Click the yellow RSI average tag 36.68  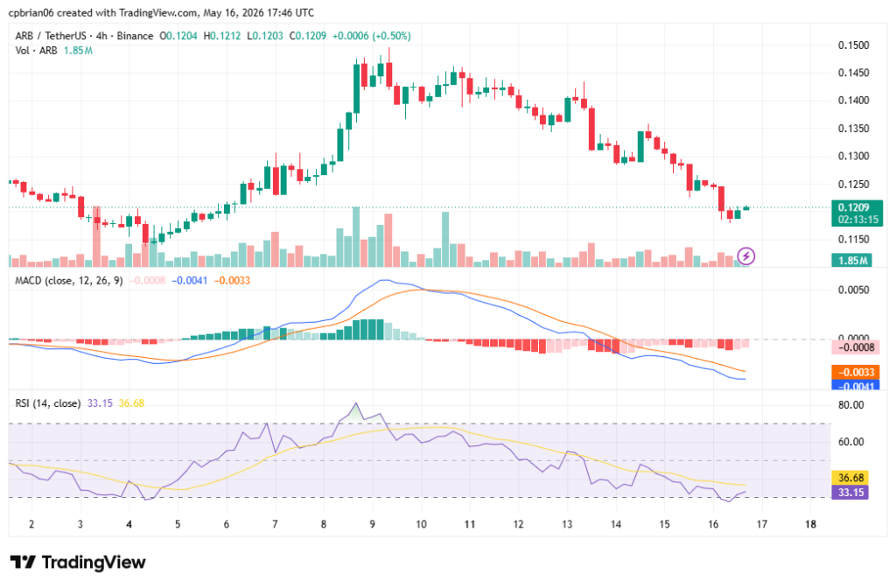pos(850,478)
